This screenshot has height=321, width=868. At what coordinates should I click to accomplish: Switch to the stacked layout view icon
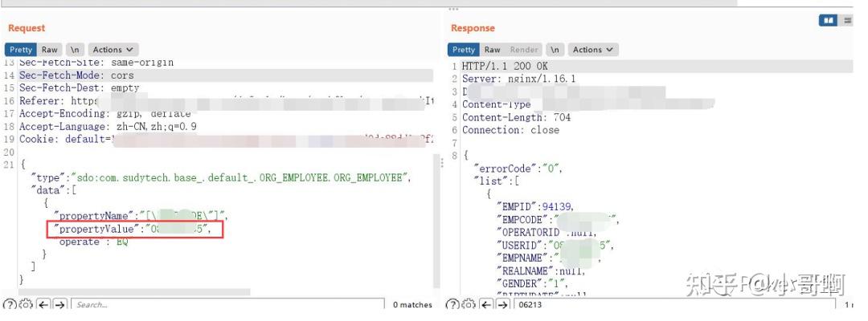(847, 21)
